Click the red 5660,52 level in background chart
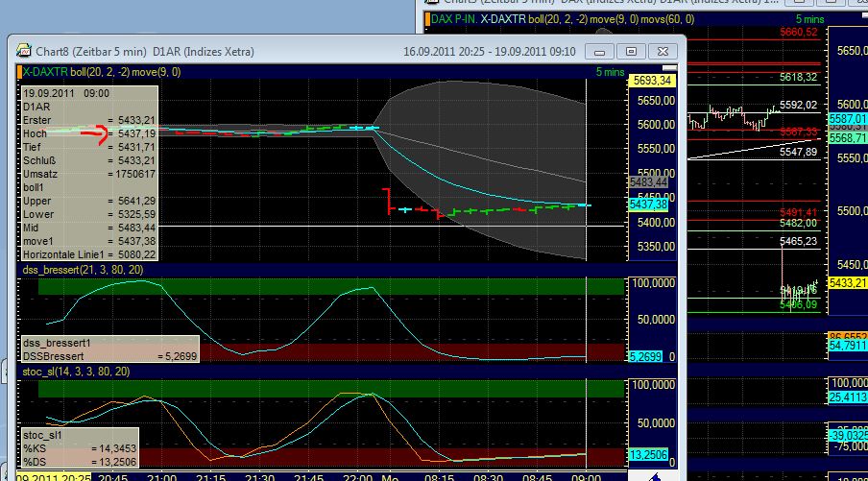The height and width of the screenshot is (481, 868). point(798,32)
